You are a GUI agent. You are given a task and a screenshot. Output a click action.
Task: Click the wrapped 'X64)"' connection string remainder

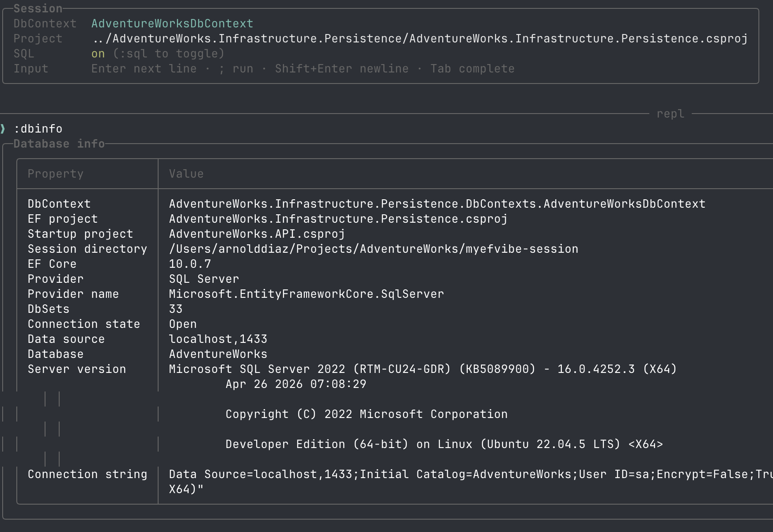pyautogui.click(x=186, y=489)
